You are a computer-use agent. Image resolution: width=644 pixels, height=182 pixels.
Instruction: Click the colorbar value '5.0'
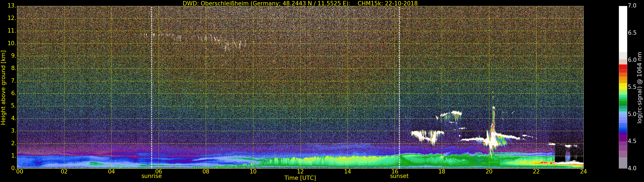[632, 114]
